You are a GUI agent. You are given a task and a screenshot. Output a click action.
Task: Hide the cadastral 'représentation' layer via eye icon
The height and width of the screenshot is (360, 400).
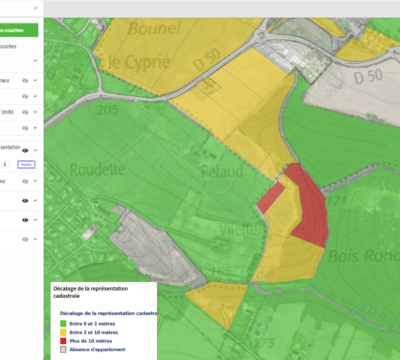[x=25, y=151]
